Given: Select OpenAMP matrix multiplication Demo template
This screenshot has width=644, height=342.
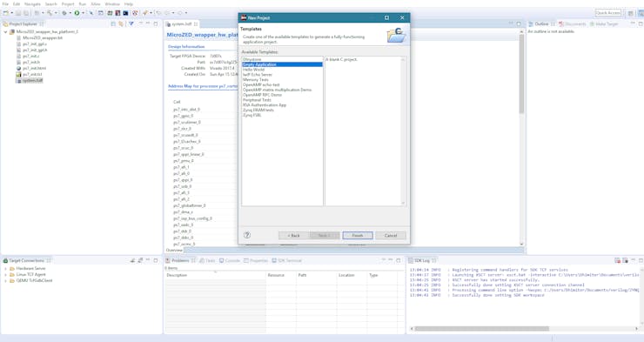Looking at the screenshot, I should [278, 90].
